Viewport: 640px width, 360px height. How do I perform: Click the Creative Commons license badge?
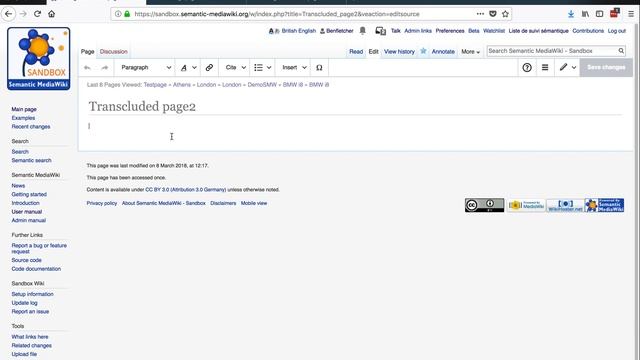tap(484, 205)
